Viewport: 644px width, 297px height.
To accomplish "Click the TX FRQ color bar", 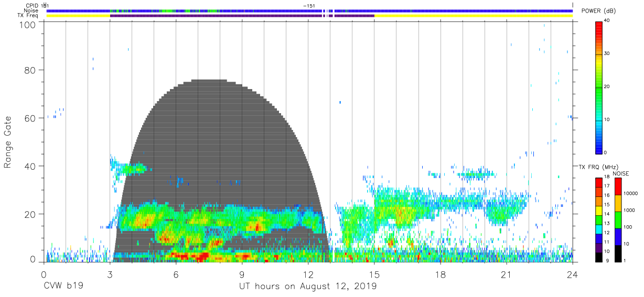I will coord(598,220).
